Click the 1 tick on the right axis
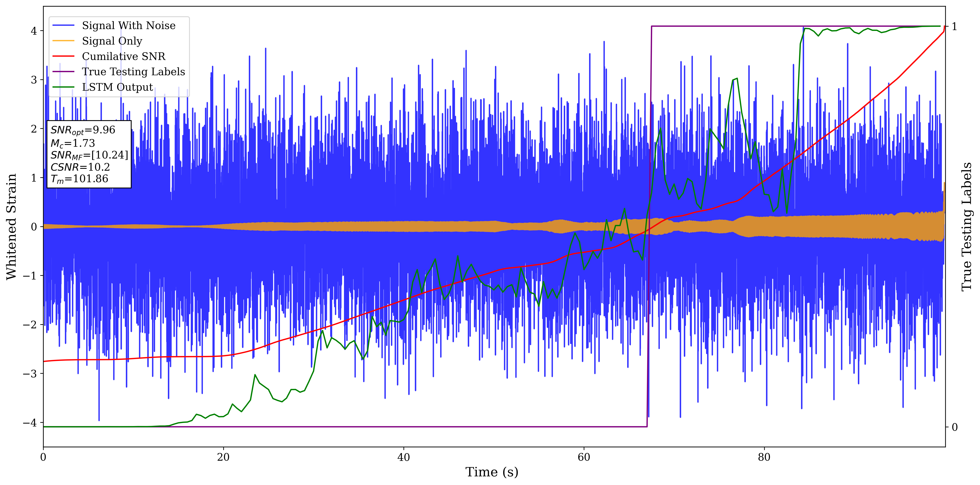This screenshot has height=485, width=980. [954, 26]
